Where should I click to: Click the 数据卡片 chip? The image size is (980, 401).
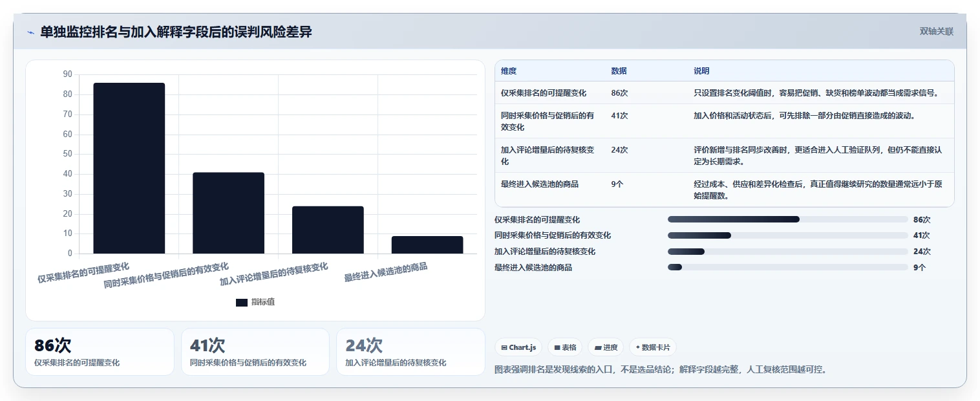click(x=653, y=347)
